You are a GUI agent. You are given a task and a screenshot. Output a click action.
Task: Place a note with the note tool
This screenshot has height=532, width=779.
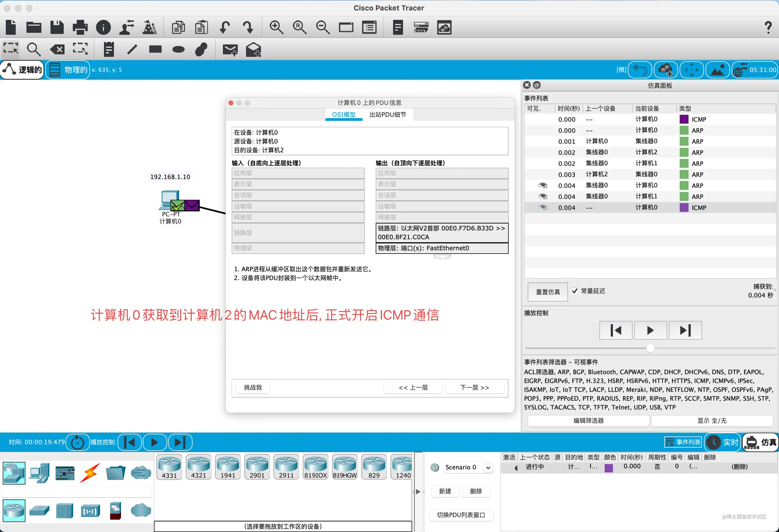click(x=109, y=50)
